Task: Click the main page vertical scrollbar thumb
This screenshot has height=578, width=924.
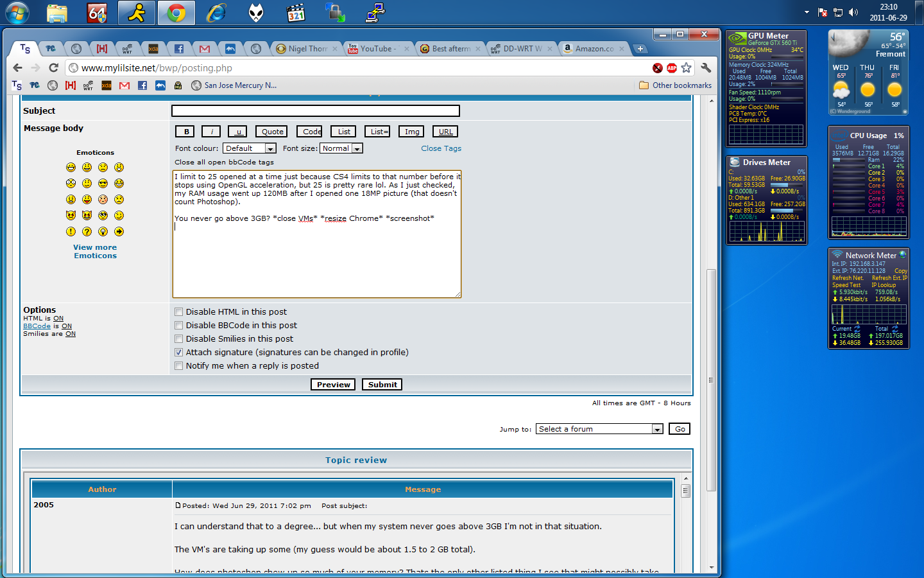Action: pyautogui.click(x=711, y=380)
